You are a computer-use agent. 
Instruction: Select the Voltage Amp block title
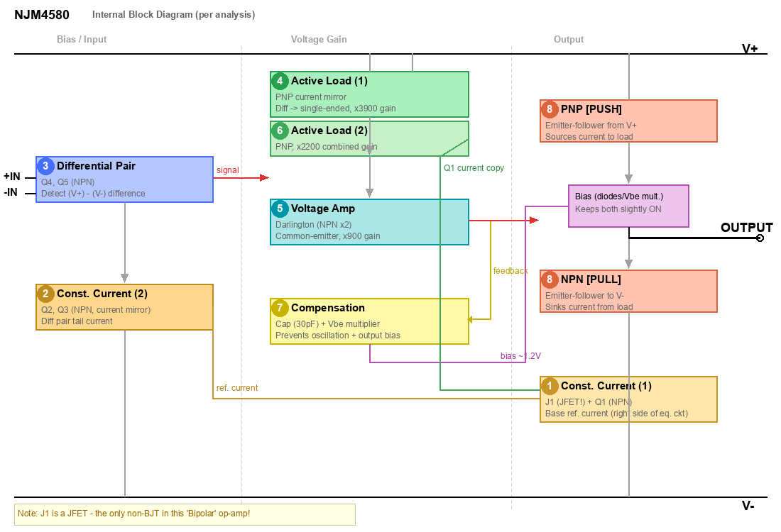pyautogui.click(x=323, y=209)
